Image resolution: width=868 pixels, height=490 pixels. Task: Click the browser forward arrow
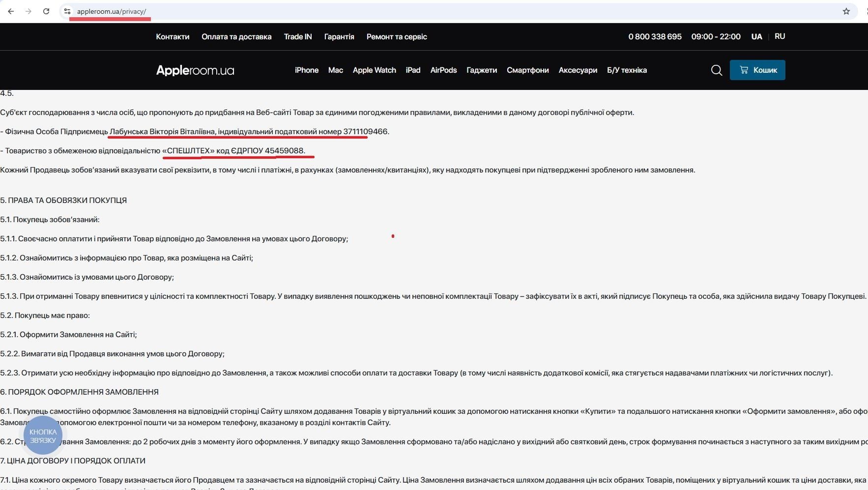pyautogui.click(x=29, y=11)
